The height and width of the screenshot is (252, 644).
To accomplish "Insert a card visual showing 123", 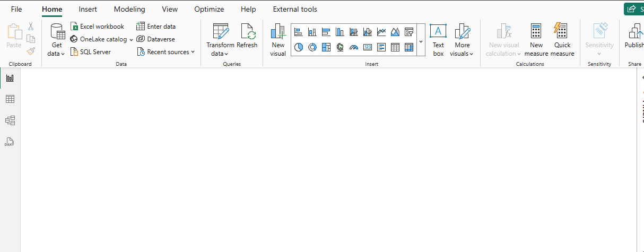I will click(x=367, y=47).
